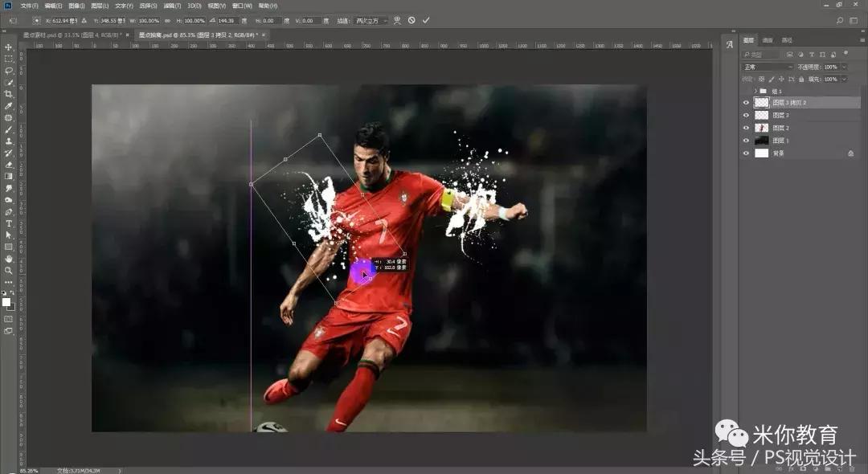Toggle visibility of 图层 1 layer
This screenshot has width=868, height=474.
(x=746, y=141)
